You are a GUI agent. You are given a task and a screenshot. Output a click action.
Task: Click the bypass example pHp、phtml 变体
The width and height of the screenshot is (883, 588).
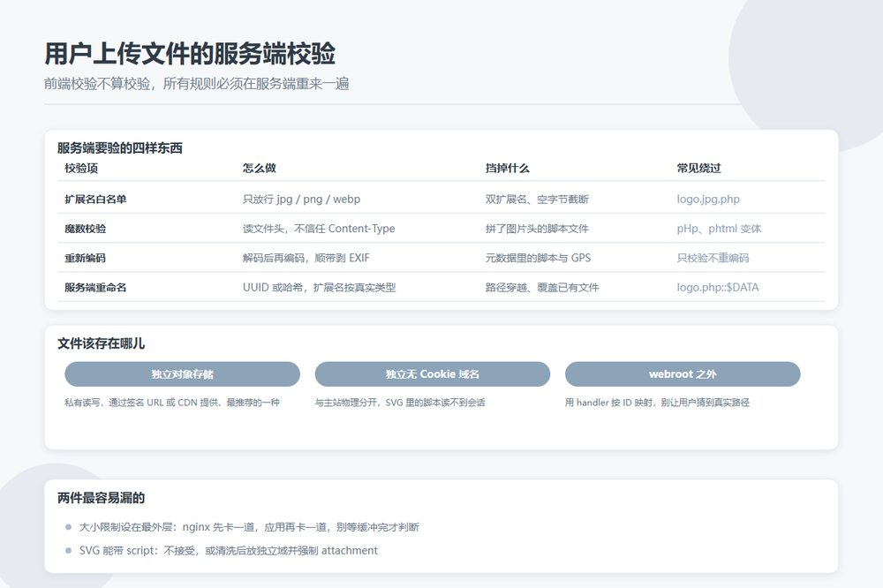click(x=719, y=229)
